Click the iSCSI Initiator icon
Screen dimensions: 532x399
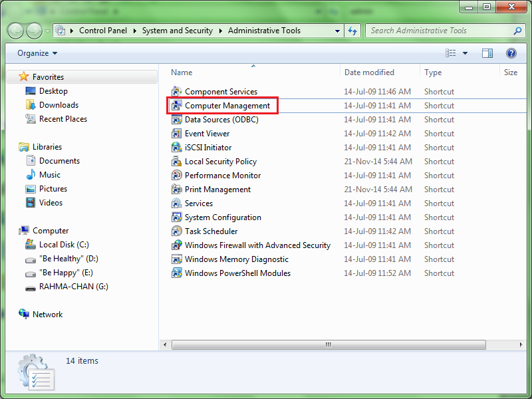pyautogui.click(x=176, y=147)
